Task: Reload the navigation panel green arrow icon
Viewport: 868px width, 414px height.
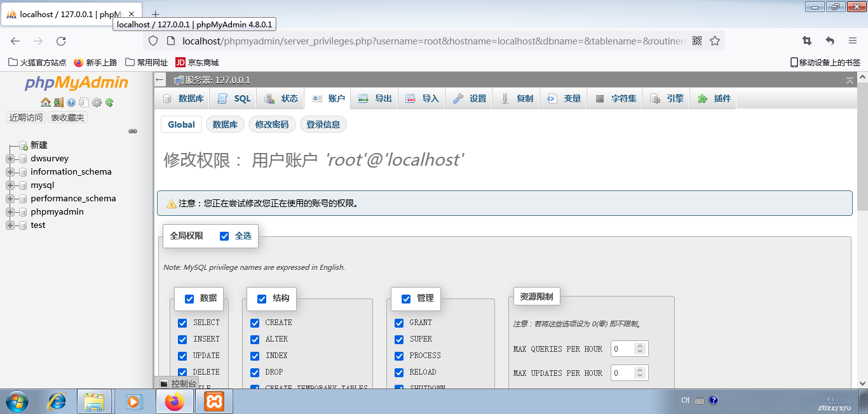Action: click(109, 102)
